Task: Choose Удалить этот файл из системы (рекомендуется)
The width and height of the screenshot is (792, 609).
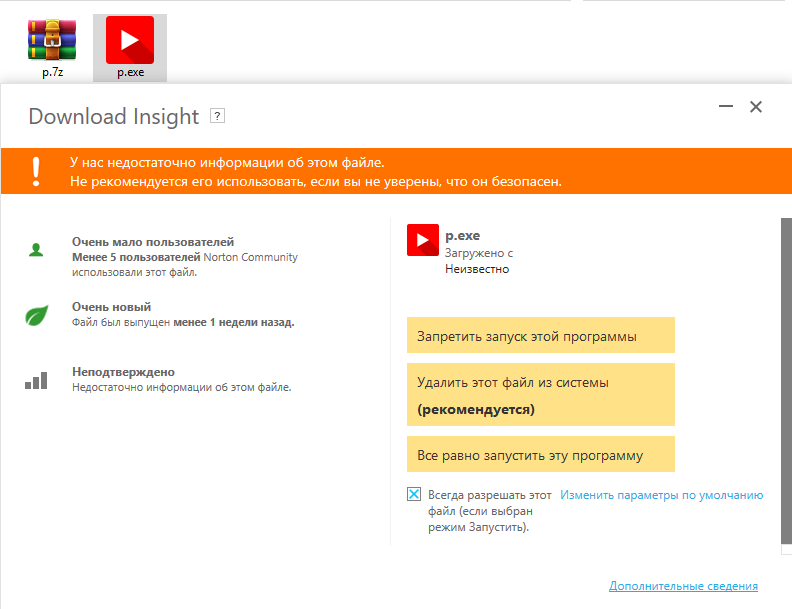Action: coord(540,394)
